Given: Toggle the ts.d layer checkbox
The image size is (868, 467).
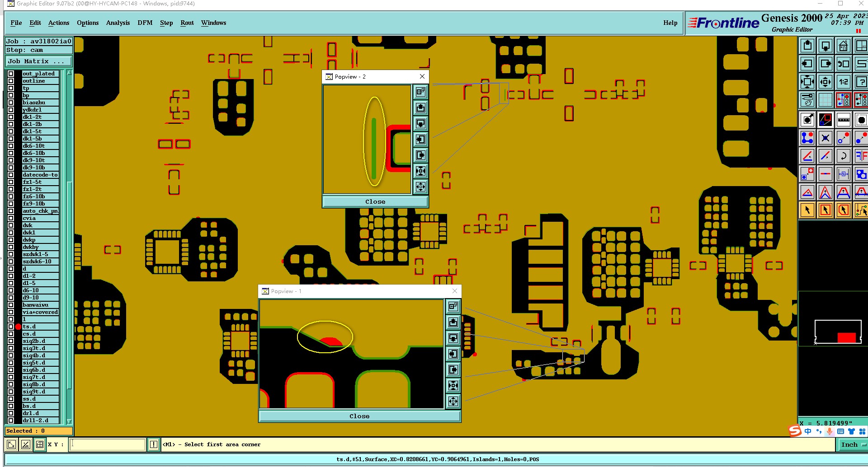Looking at the screenshot, I should [x=11, y=327].
